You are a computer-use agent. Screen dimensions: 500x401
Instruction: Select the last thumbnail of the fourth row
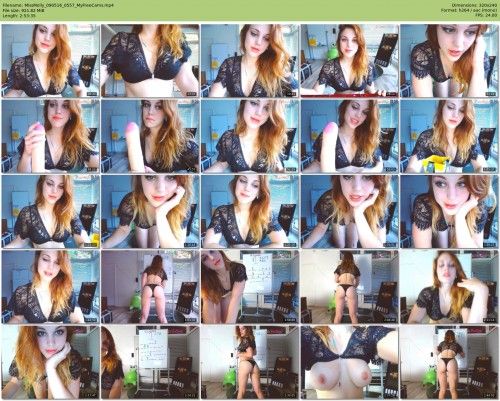pos(449,287)
